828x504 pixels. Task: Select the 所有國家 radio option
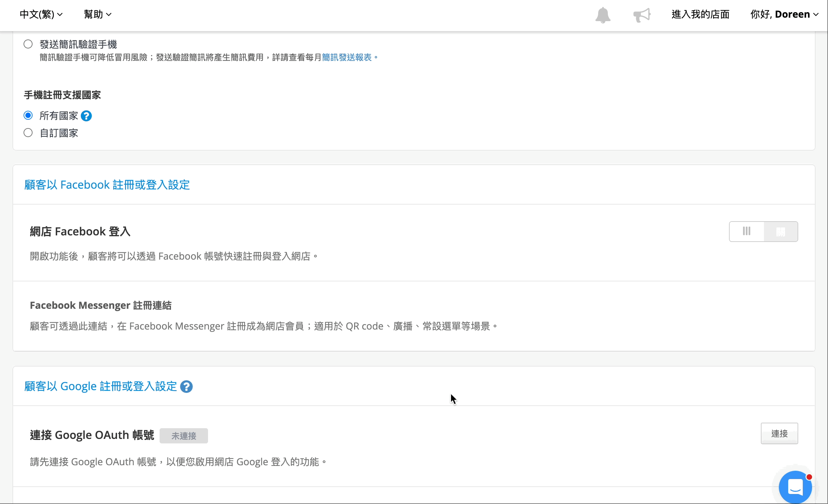click(x=28, y=115)
